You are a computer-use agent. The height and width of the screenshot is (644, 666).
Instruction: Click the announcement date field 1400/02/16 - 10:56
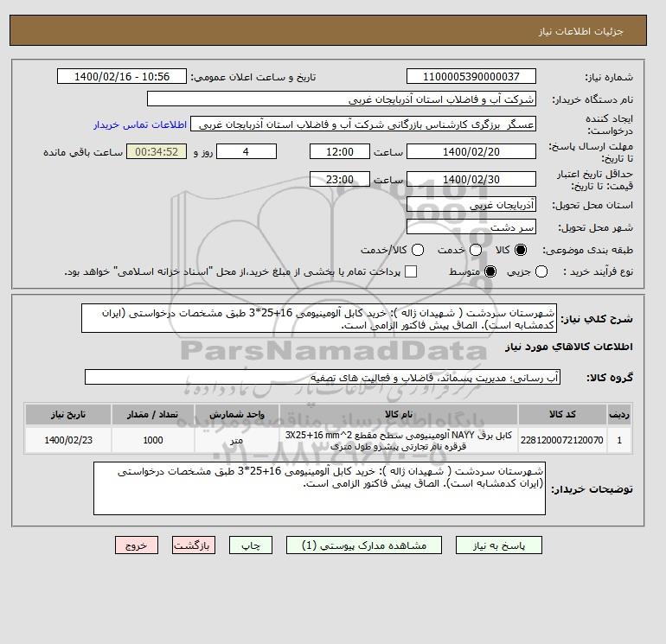122,76
